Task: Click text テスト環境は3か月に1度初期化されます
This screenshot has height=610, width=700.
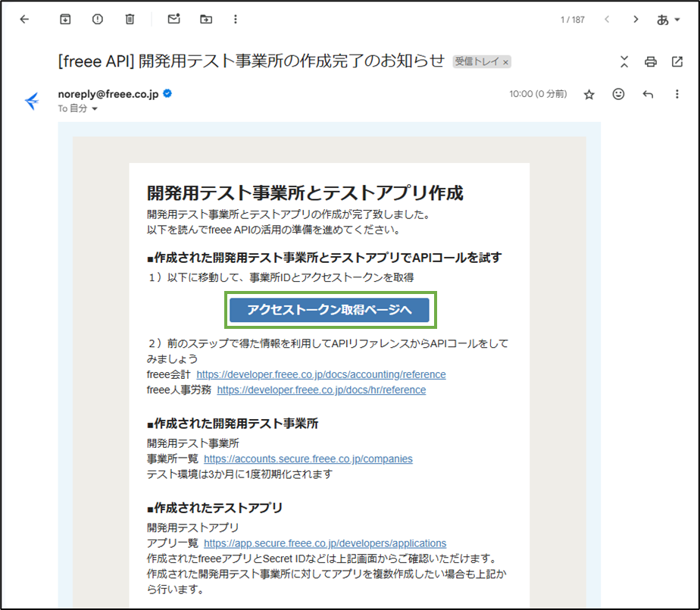Action: pyautogui.click(x=239, y=474)
